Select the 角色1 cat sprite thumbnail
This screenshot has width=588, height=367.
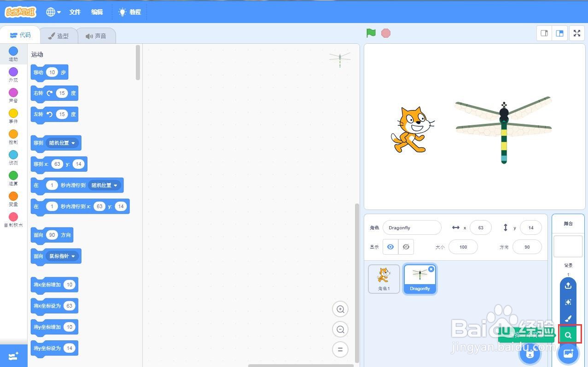coord(384,279)
